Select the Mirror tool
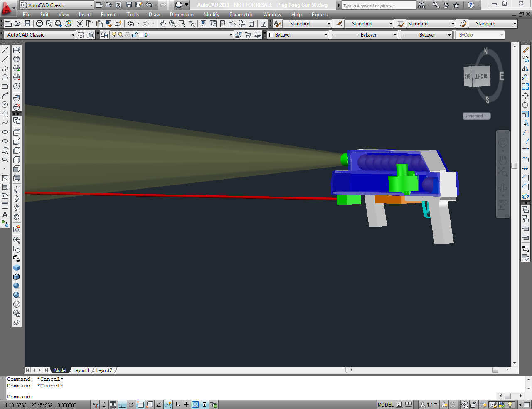Viewport: 532px width, 409px height. pyautogui.click(x=525, y=68)
